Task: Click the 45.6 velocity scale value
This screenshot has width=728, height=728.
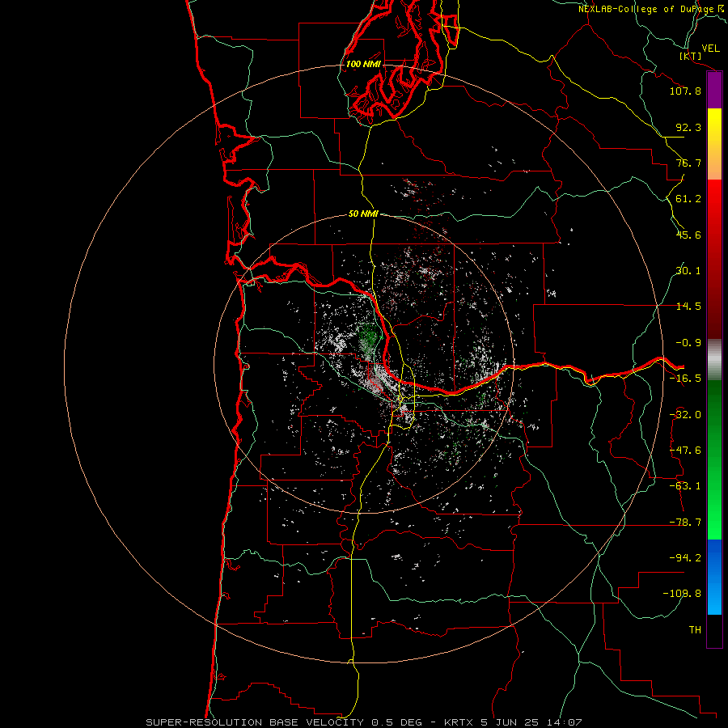Action: point(688,235)
